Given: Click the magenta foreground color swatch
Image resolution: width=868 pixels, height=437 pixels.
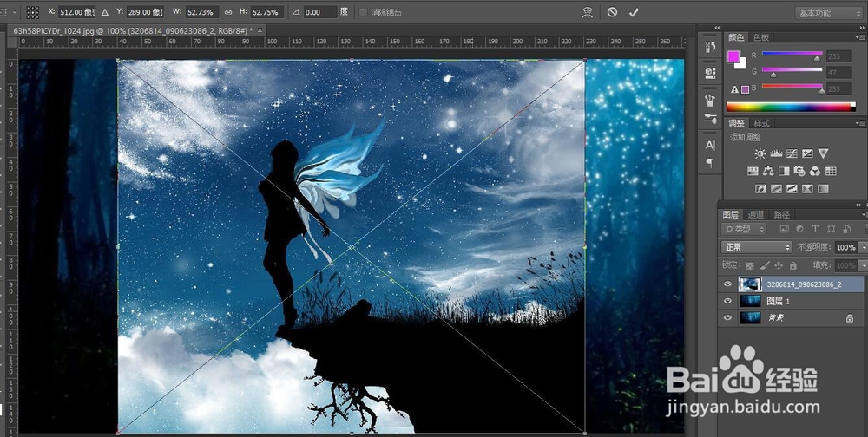Looking at the screenshot, I should [733, 56].
